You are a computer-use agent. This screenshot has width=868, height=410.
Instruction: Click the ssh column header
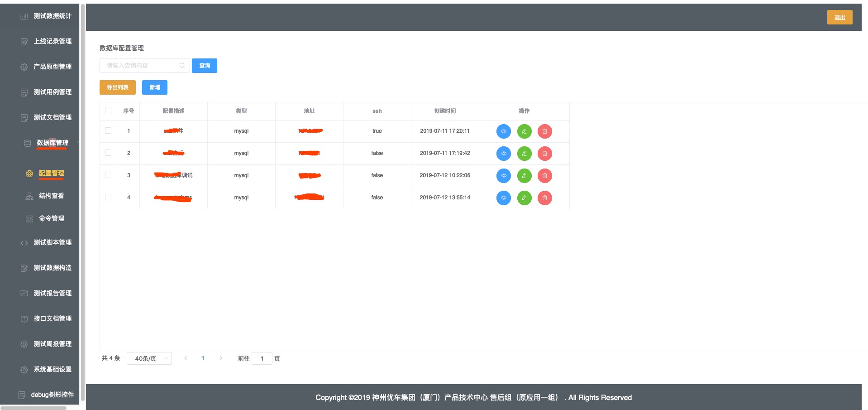tap(377, 111)
